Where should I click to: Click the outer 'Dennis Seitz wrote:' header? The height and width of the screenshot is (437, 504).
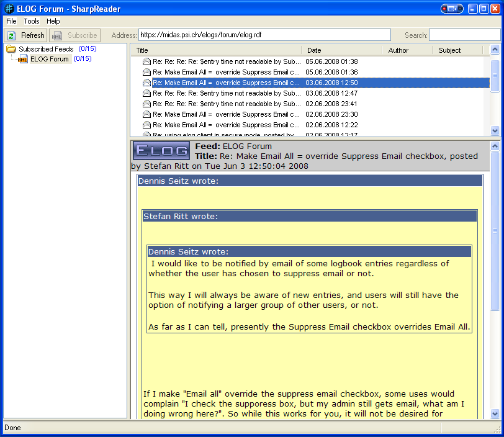(x=310, y=181)
